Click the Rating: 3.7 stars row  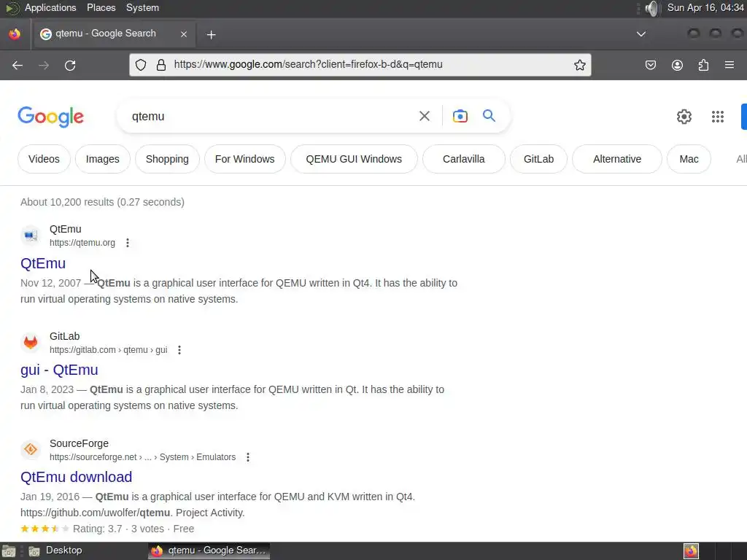(x=107, y=529)
